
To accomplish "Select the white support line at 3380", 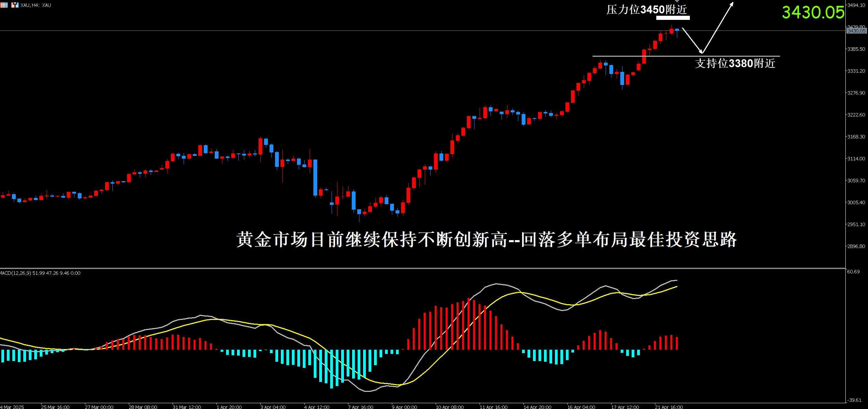I will 686,56.
